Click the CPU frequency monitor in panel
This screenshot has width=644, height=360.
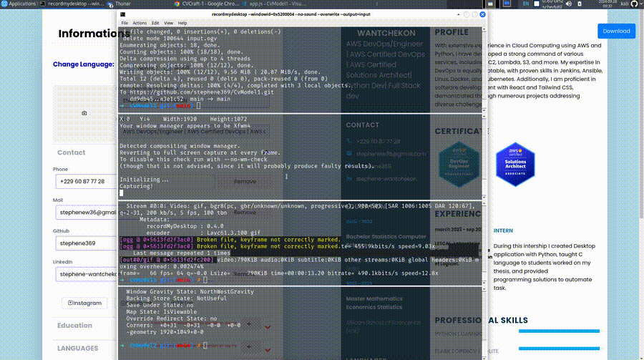(x=552, y=4)
